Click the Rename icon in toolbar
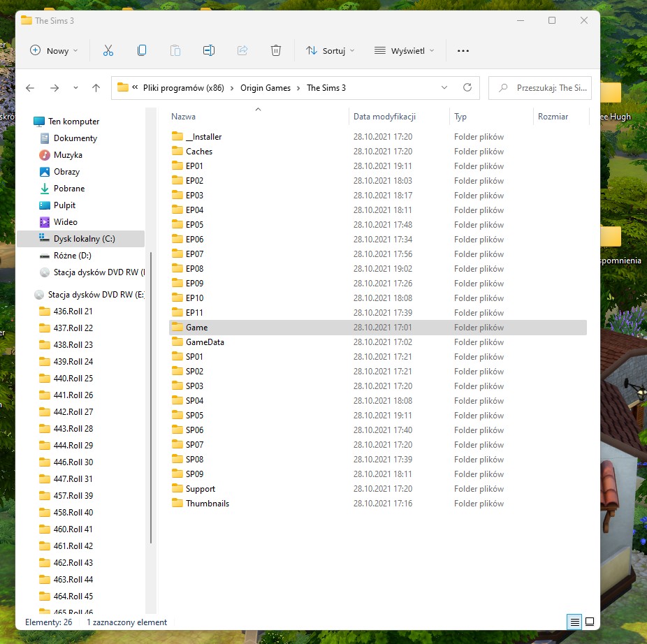The height and width of the screenshot is (644, 647). [209, 51]
